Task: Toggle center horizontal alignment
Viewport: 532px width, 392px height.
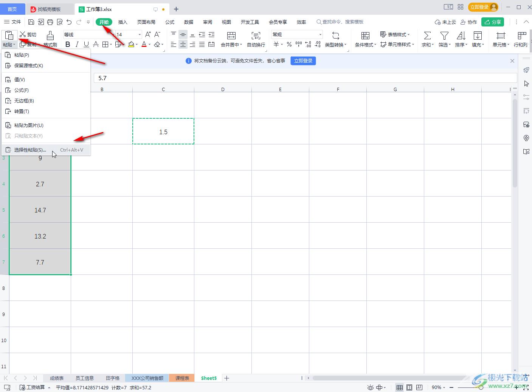Action: pos(183,45)
